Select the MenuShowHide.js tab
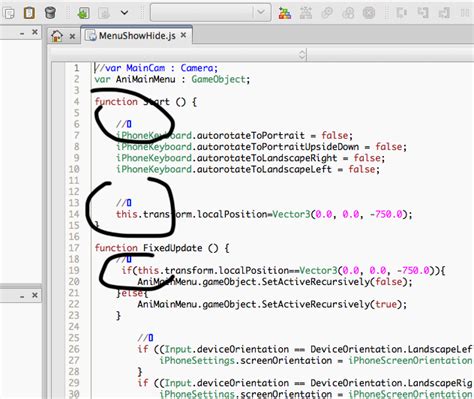The height and width of the screenshot is (399, 474). [137, 35]
